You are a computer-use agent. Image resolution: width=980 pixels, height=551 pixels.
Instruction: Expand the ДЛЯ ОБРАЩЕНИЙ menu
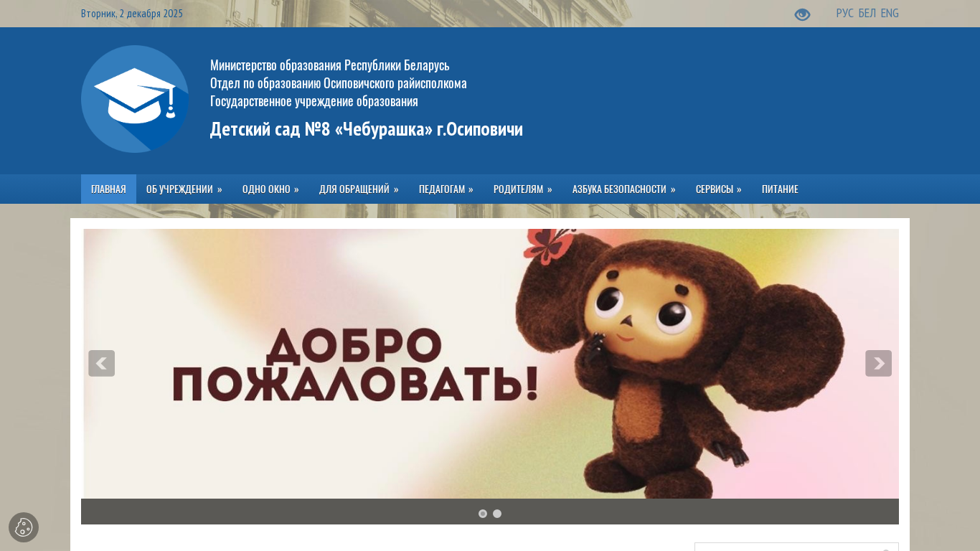359,189
